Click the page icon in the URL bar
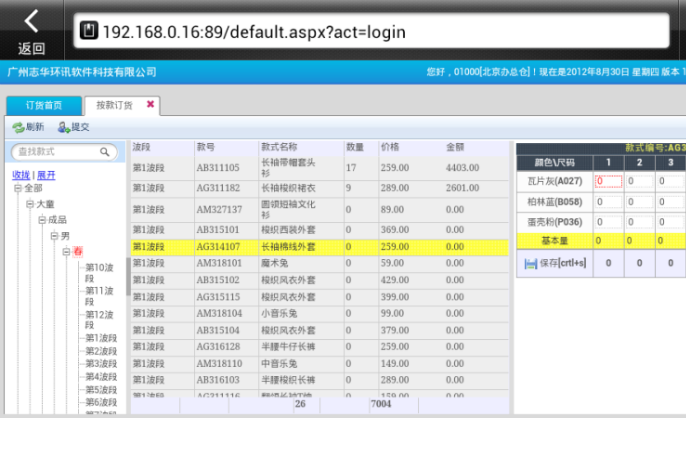686x450 pixels. click(88, 32)
